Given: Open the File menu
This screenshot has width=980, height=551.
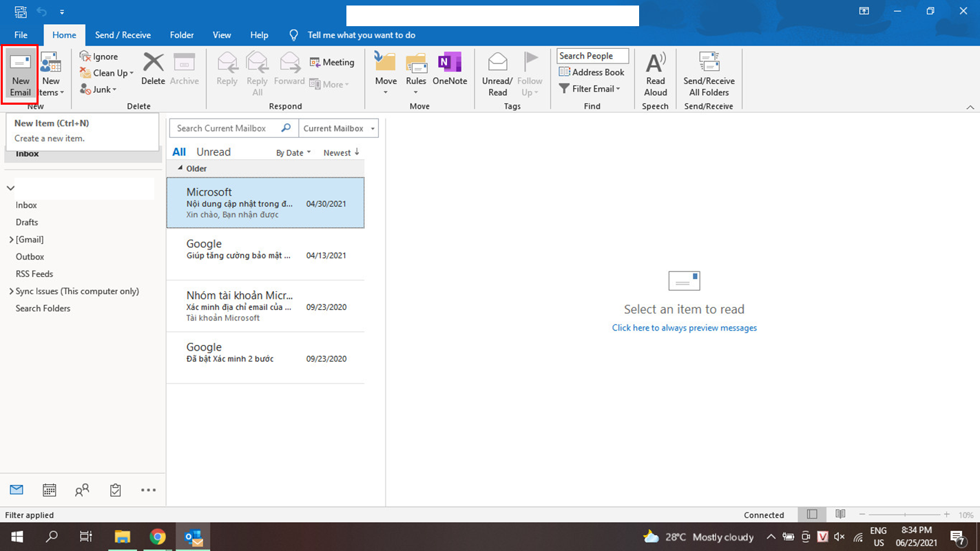Looking at the screenshot, I should pyautogui.click(x=21, y=35).
